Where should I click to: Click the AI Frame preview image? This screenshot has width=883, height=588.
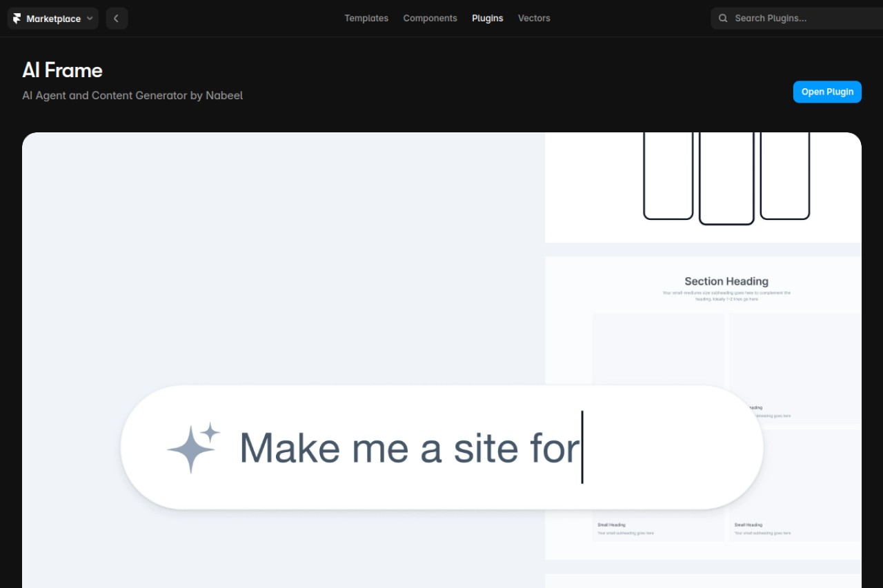(441, 360)
